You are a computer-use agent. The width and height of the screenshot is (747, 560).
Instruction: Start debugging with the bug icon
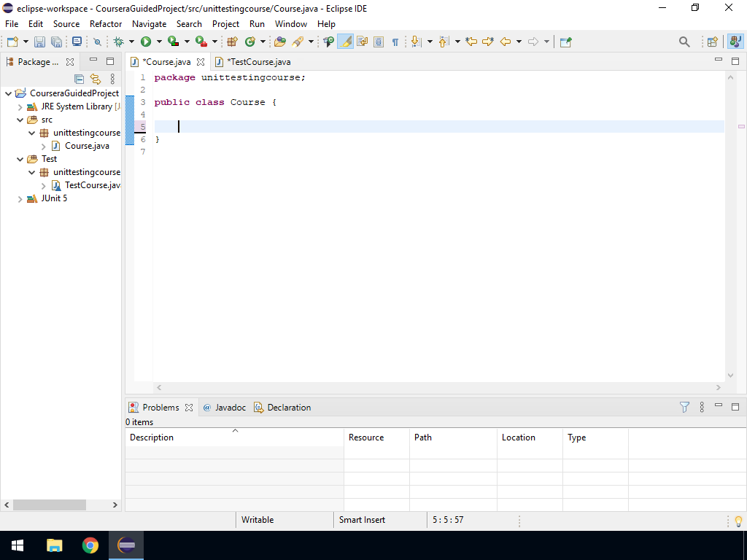(118, 42)
